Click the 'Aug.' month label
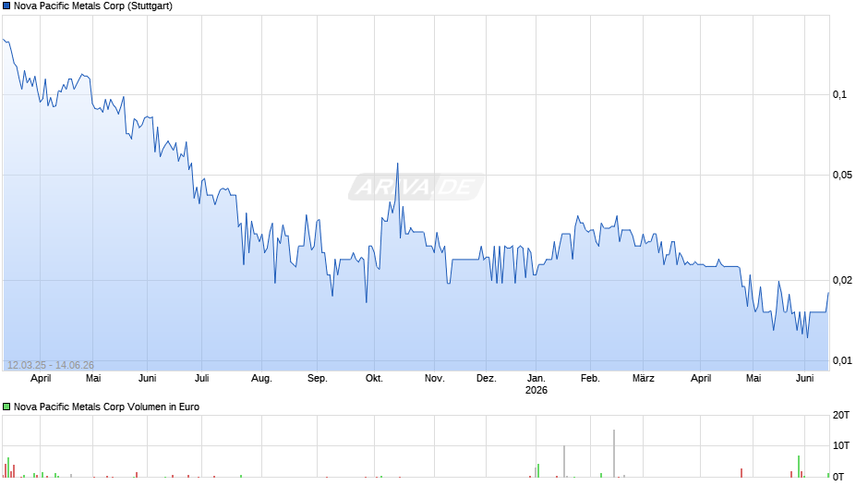868x486 pixels. pyautogui.click(x=262, y=378)
